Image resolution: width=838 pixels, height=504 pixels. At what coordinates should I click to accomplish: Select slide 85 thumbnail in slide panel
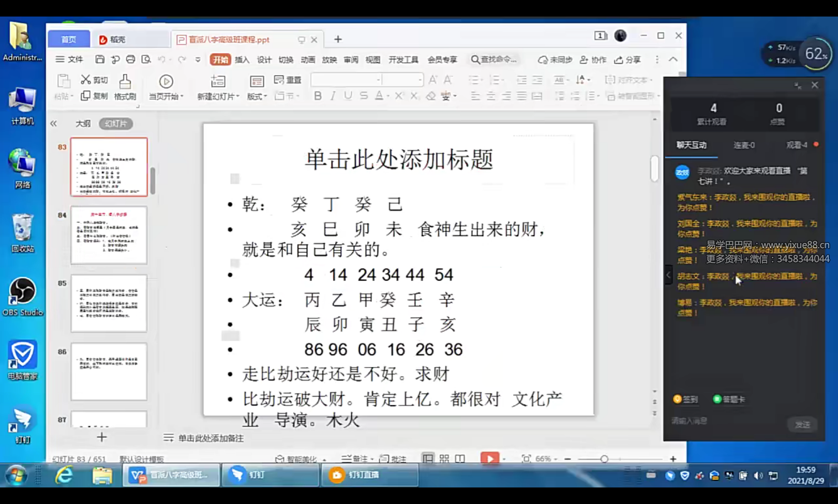click(x=108, y=304)
